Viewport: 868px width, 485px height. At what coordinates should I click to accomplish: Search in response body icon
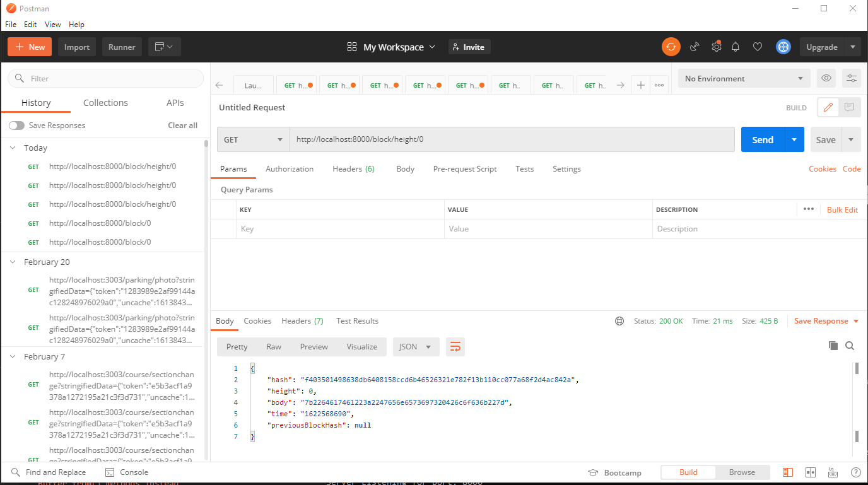coord(850,346)
